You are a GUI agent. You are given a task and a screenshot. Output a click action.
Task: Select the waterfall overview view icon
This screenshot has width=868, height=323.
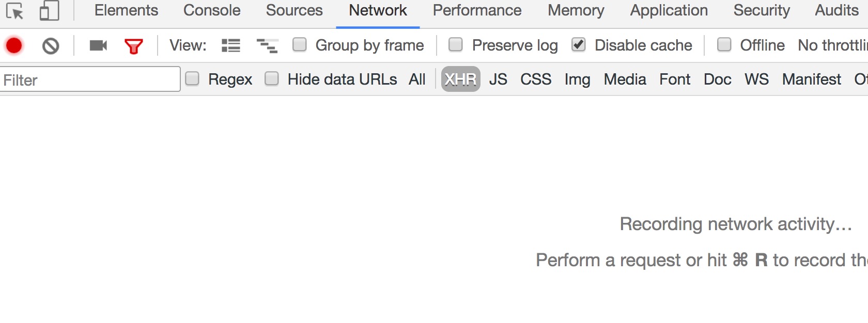[x=268, y=46]
